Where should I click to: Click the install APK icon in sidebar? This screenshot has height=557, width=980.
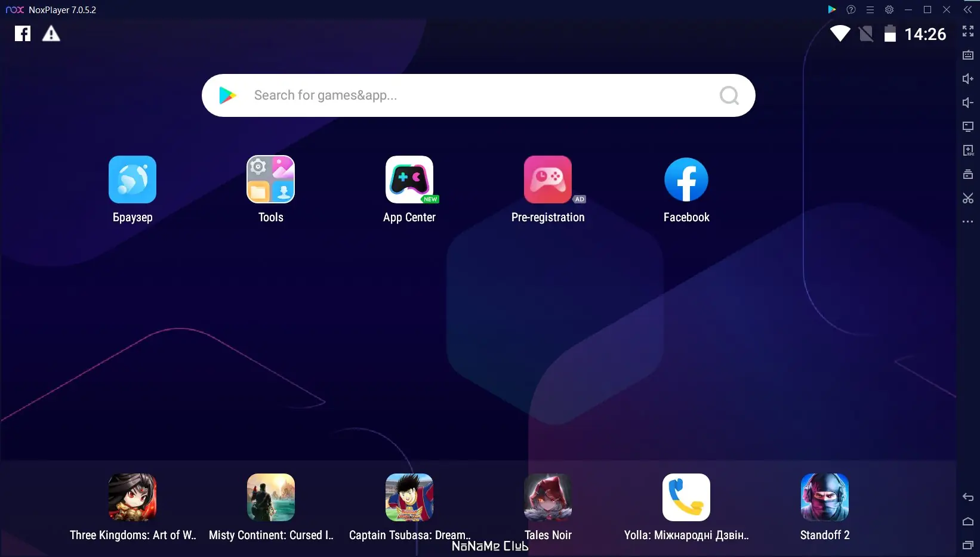pos(968,150)
